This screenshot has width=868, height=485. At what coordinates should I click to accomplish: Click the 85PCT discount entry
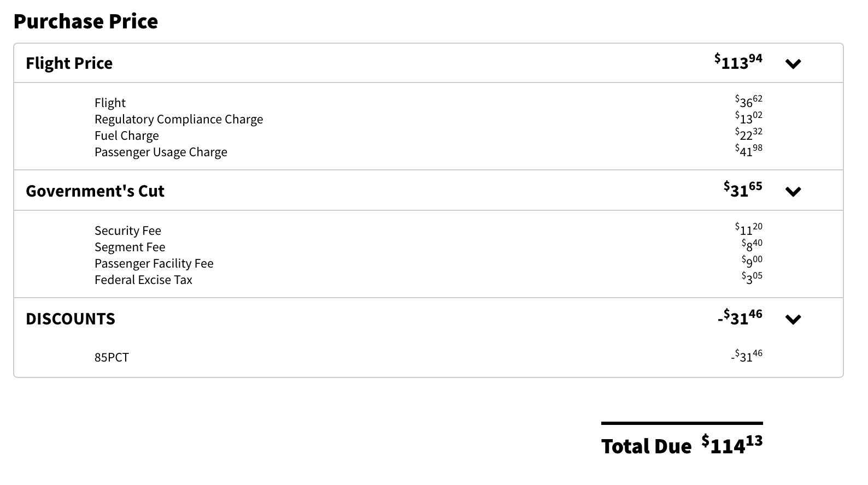(112, 357)
